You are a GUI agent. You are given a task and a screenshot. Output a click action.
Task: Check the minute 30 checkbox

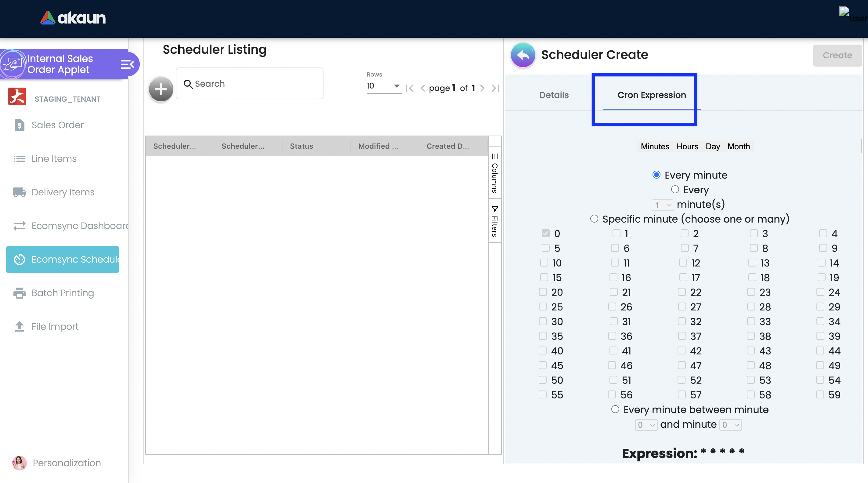coord(543,321)
